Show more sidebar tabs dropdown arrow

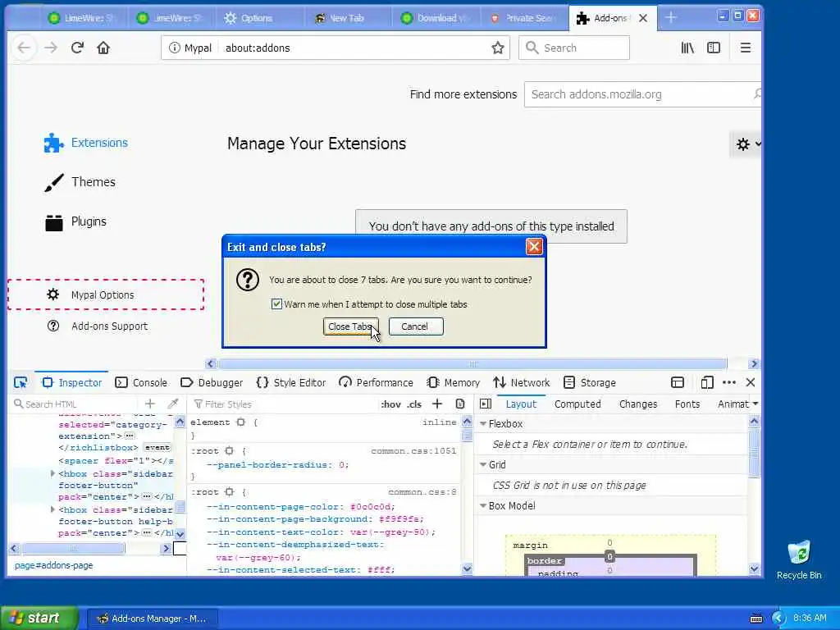(756, 404)
